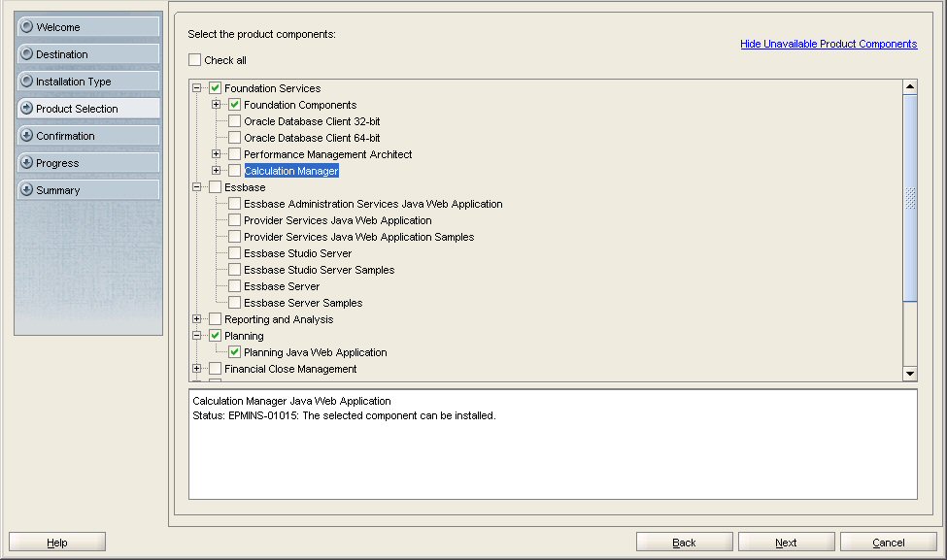Select Oracle Database Client 64-bit label

click(312, 138)
